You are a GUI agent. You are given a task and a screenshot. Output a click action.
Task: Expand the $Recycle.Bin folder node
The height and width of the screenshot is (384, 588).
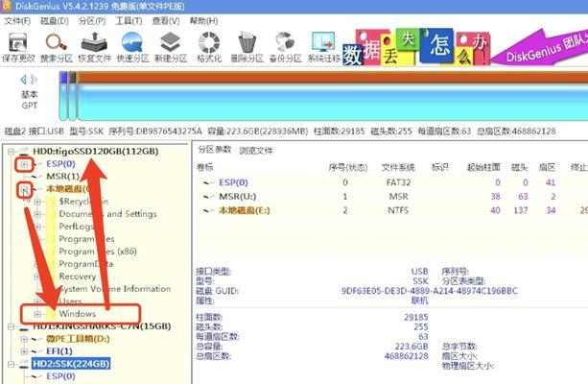[x=37, y=202]
